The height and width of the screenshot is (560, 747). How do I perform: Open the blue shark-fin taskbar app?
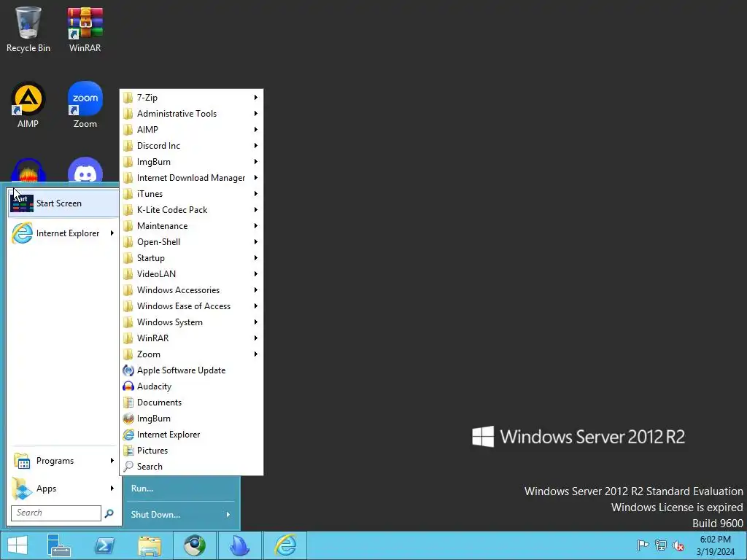click(239, 545)
